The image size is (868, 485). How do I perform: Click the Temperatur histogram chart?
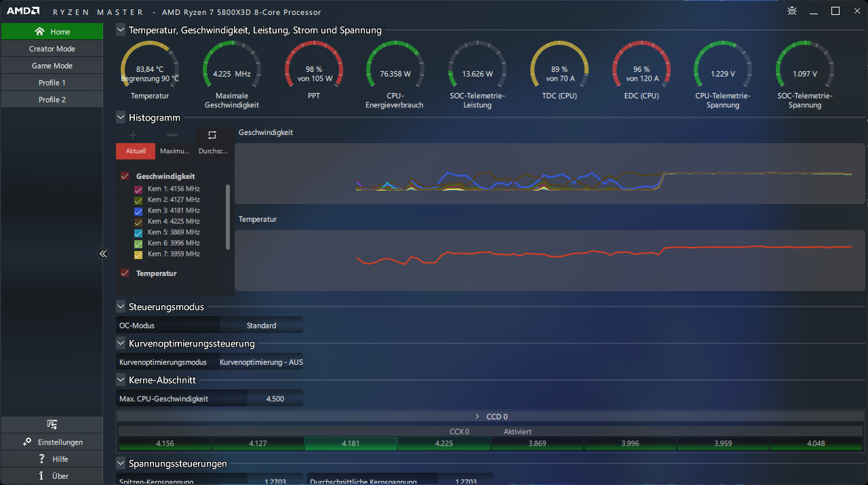point(550,260)
